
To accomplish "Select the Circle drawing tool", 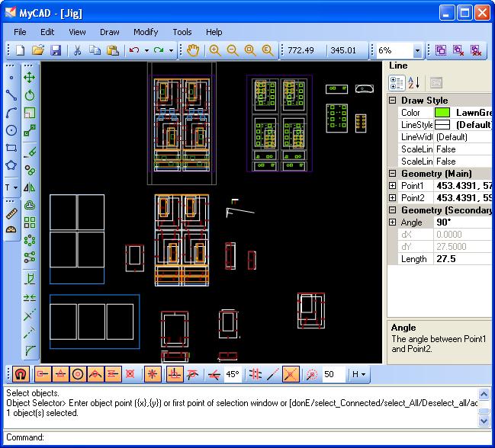I will point(11,131).
